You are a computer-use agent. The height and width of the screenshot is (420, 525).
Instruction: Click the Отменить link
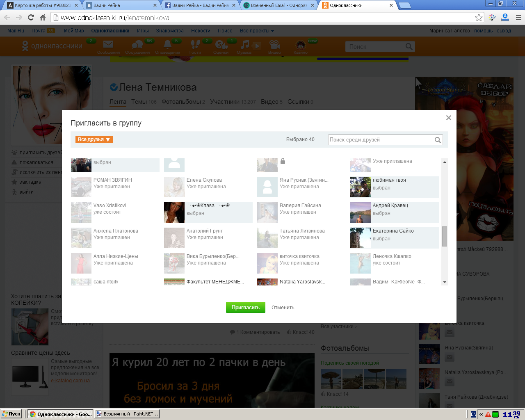point(283,308)
